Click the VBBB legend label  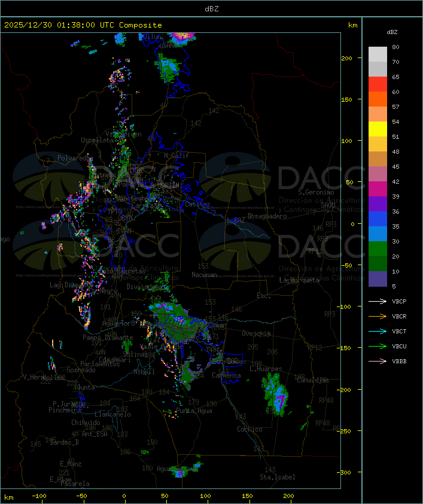pyautogui.click(x=399, y=362)
